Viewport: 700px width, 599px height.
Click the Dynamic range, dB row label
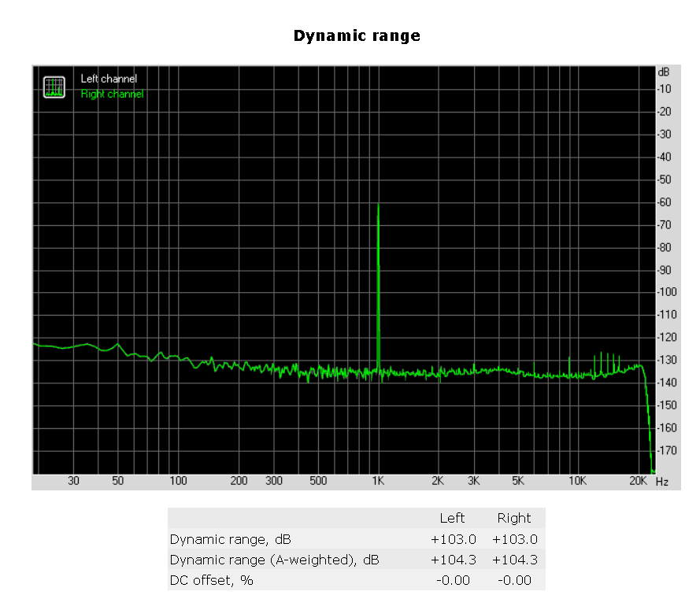pyautogui.click(x=231, y=539)
